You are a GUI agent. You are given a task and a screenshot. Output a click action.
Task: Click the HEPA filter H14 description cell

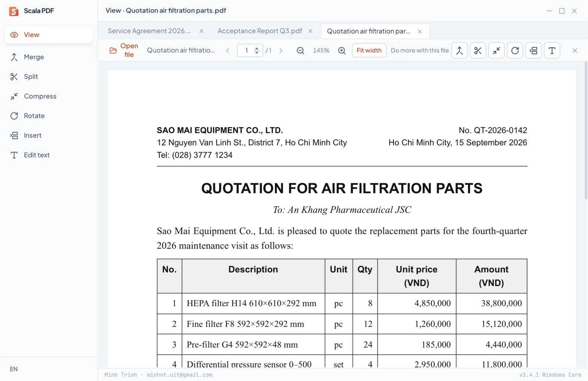253,303
